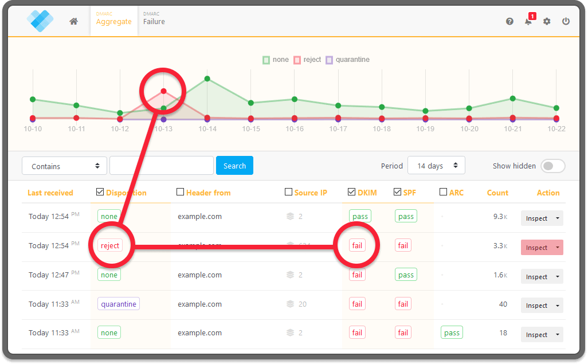Open the help question mark icon
This screenshot has width=588, height=364.
click(509, 21)
